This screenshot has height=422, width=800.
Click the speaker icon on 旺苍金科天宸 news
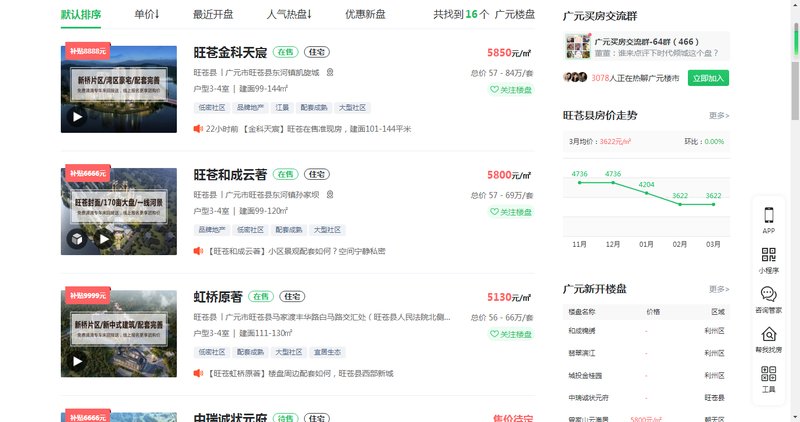(x=198, y=129)
